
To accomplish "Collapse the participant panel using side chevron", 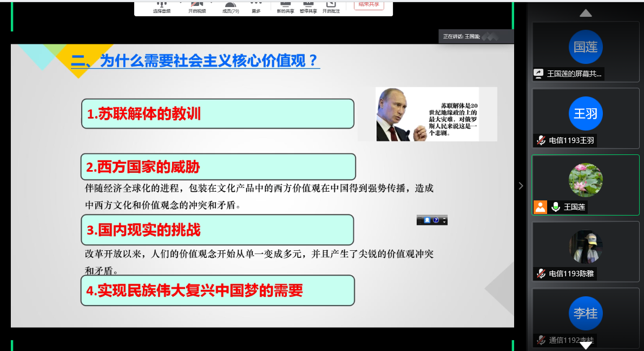I will pyautogui.click(x=521, y=186).
